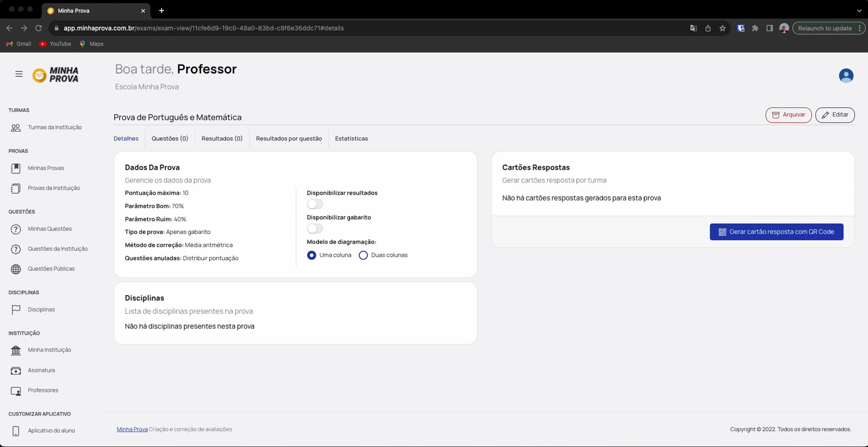Viewport: 868px width, 447px height.
Task: Select Uma coluna layout option
Action: pyautogui.click(x=311, y=255)
